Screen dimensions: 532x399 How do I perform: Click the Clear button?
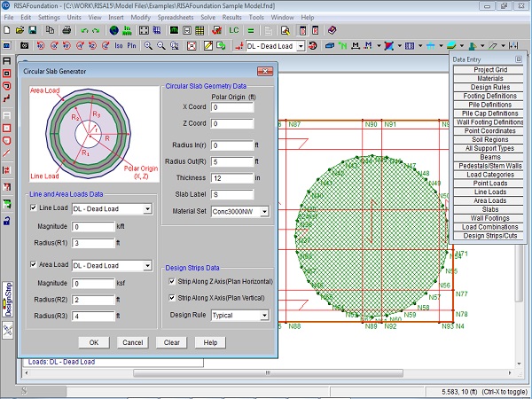click(172, 342)
